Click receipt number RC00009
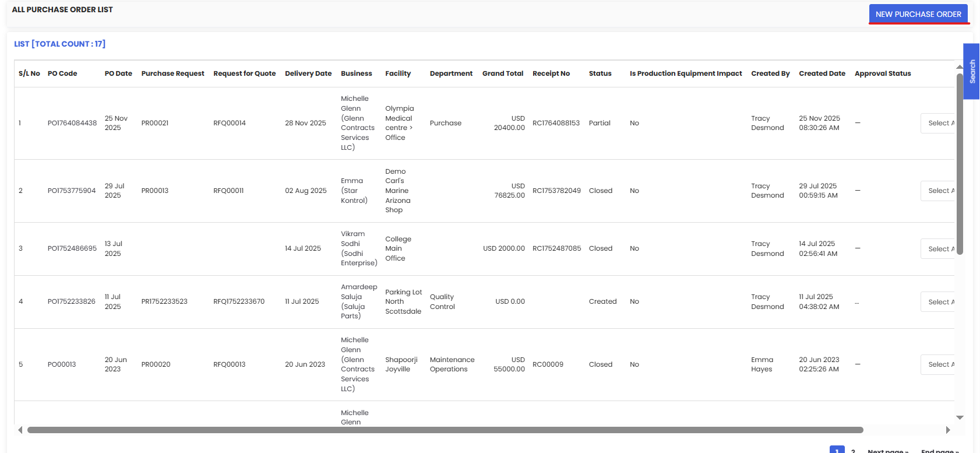Screen dimensions: 980x453 548,364
